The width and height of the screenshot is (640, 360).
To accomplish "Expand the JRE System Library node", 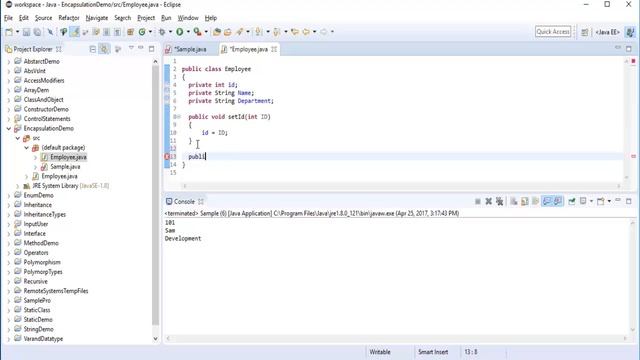I will tap(18, 186).
